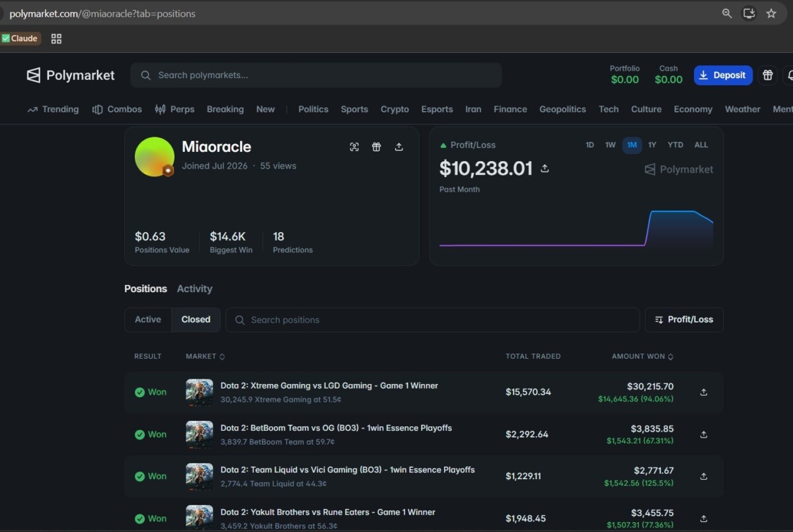
Task: Select the 1W time range
Action: point(611,145)
